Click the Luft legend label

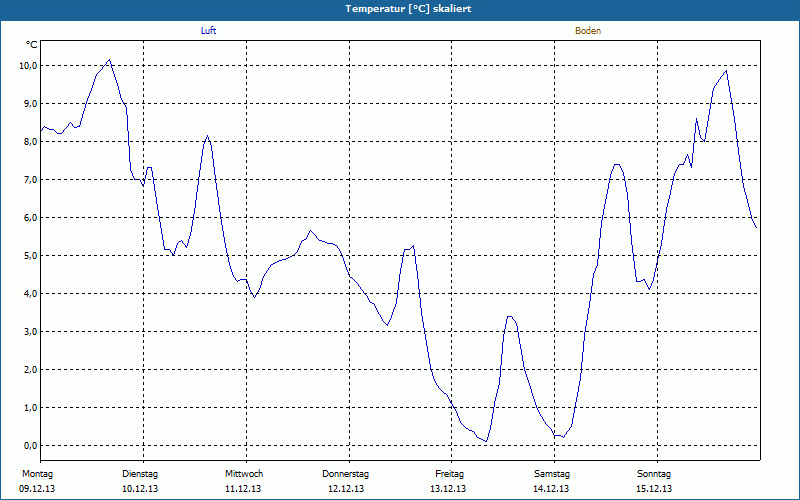(208, 31)
